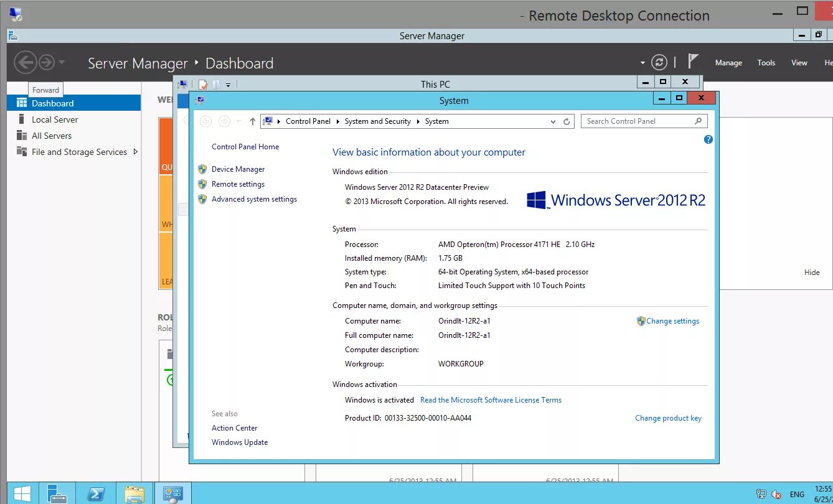This screenshot has height=504, width=833.
Task: Click the Windows Server 2012 R2 logo
Action: click(x=616, y=200)
